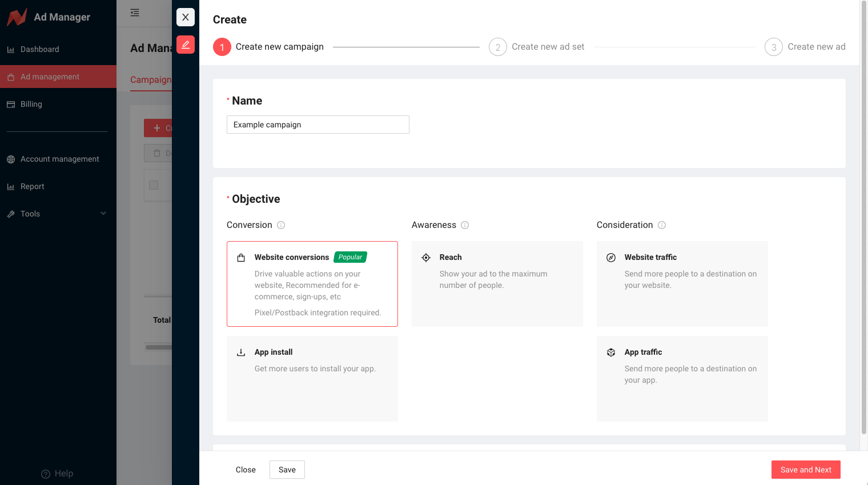The width and height of the screenshot is (868, 485).
Task: Click the Dashboard chart icon in sidebar
Action: [11, 50]
